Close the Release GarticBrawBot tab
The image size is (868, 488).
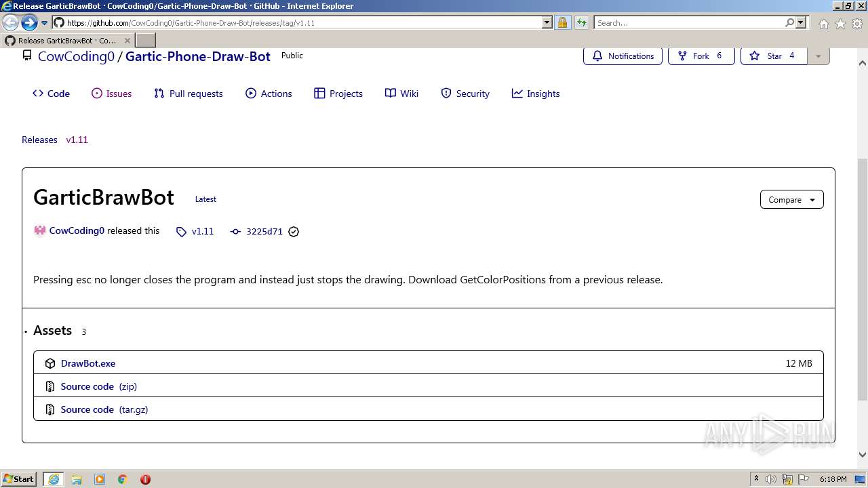[x=127, y=41]
